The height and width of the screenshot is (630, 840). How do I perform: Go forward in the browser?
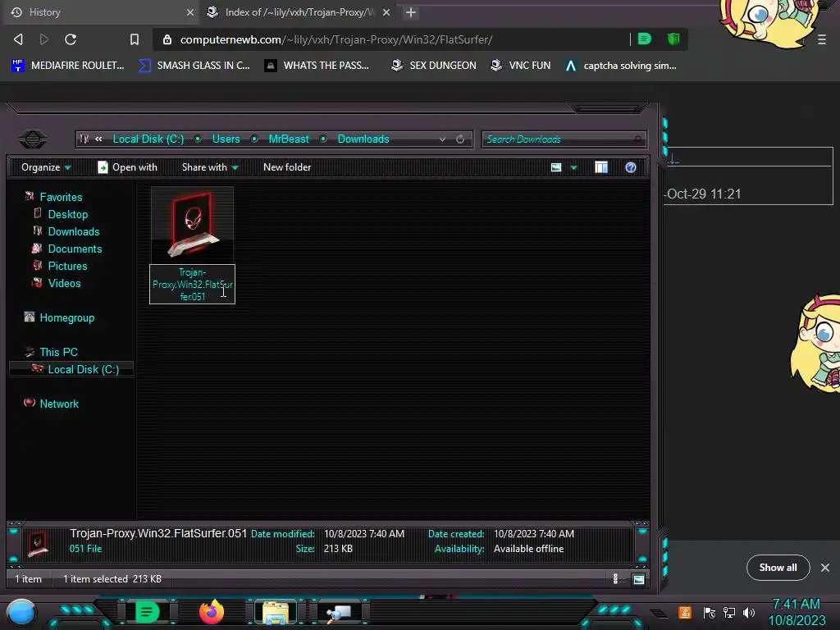click(x=44, y=39)
